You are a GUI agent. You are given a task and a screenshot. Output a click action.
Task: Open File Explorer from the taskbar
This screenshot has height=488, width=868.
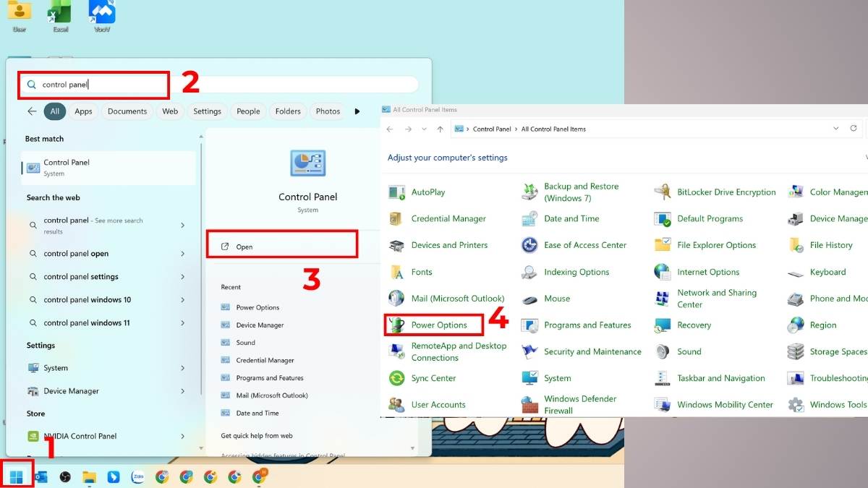[x=89, y=476]
